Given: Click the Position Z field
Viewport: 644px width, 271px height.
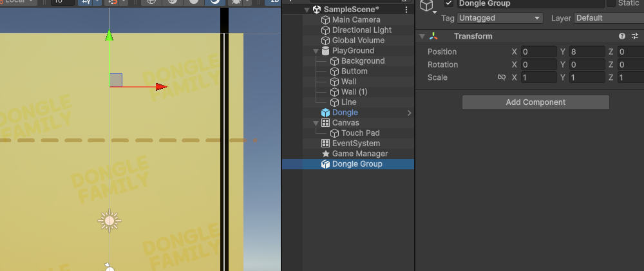Looking at the screenshot, I should point(630,51).
